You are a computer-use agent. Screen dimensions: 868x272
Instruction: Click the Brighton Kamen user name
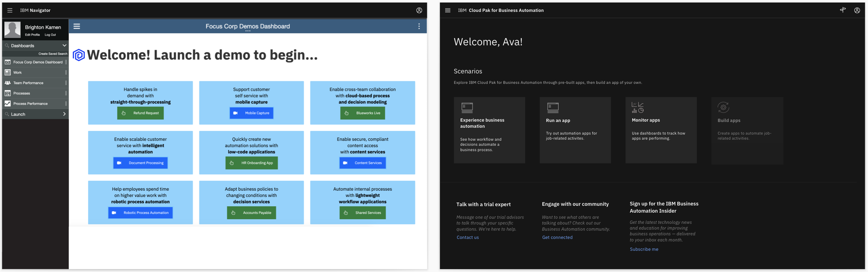click(x=43, y=27)
